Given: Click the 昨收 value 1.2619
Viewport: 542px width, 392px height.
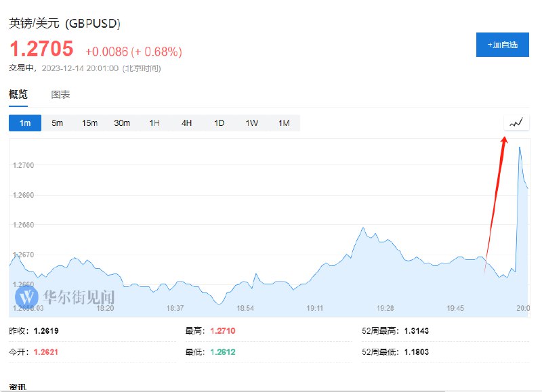Looking at the screenshot, I should (46, 331).
